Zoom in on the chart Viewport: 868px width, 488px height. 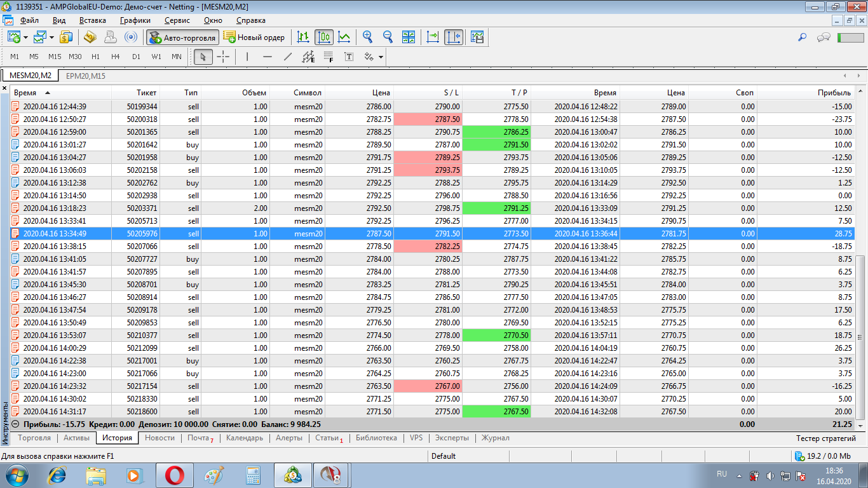[x=367, y=37]
